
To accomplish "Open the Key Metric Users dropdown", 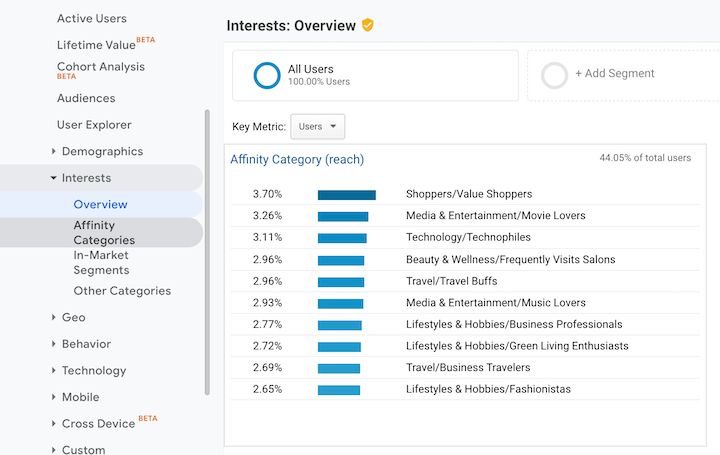I will coord(317,127).
